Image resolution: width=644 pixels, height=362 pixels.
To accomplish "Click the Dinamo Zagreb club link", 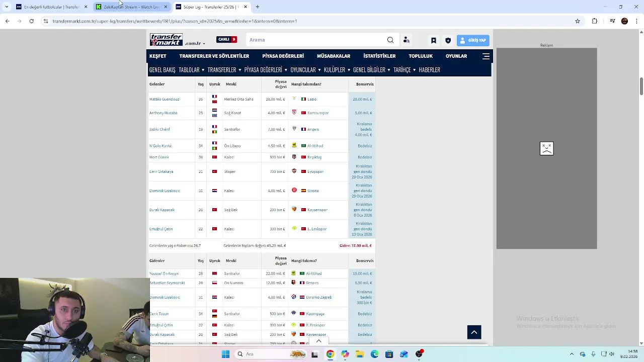I will (x=319, y=298).
